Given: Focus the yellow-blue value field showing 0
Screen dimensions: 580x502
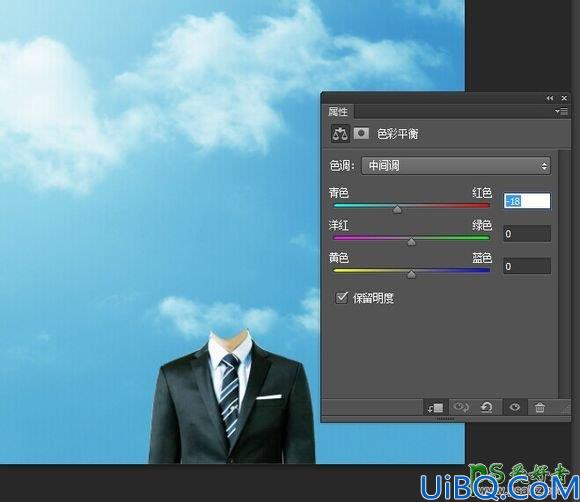Looking at the screenshot, I should (x=527, y=266).
